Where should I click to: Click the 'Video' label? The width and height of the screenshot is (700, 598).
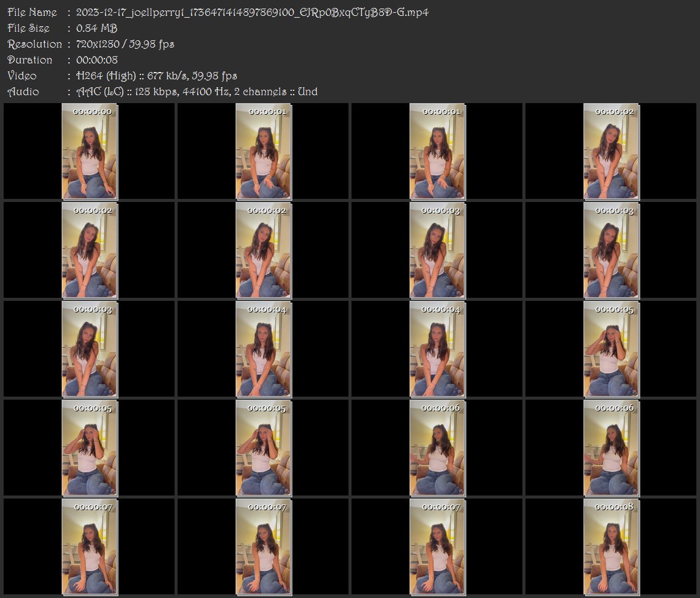pyautogui.click(x=22, y=76)
